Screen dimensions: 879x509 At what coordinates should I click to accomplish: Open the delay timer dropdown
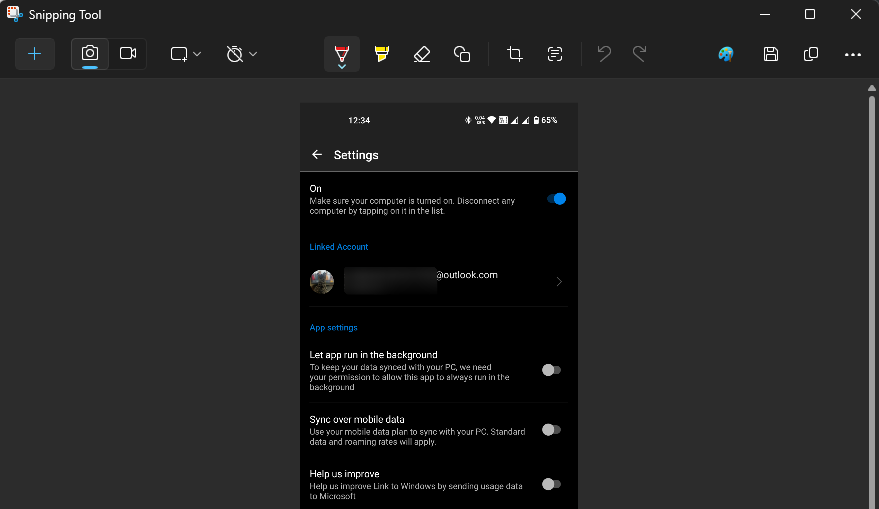coord(242,54)
